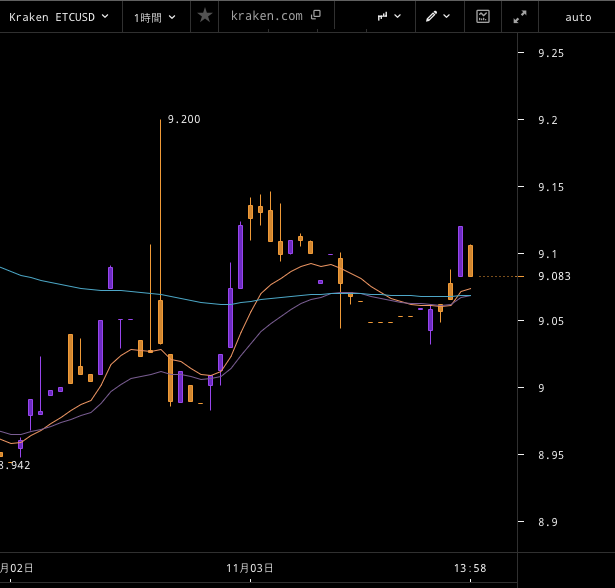This screenshot has width=615, height=588.
Task: Click the 8.9 price axis label
Action: pyautogui.click(x=548, y=522)
